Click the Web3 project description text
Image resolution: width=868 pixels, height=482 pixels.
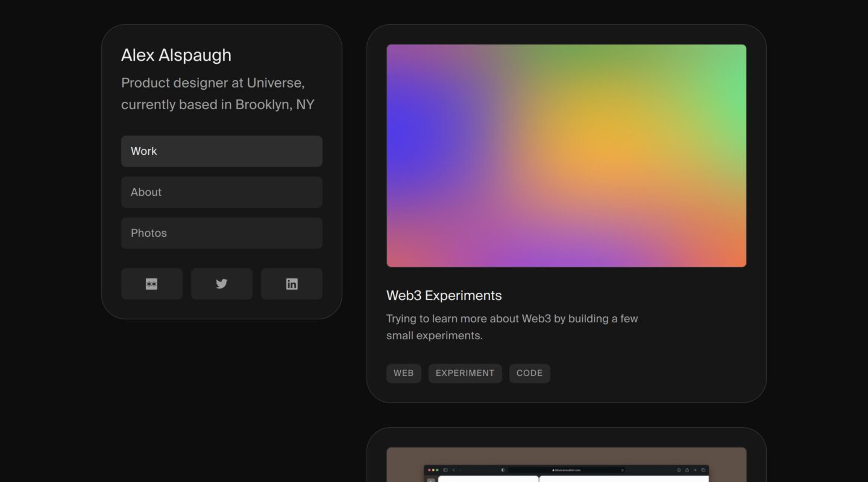tap(512, 327)
